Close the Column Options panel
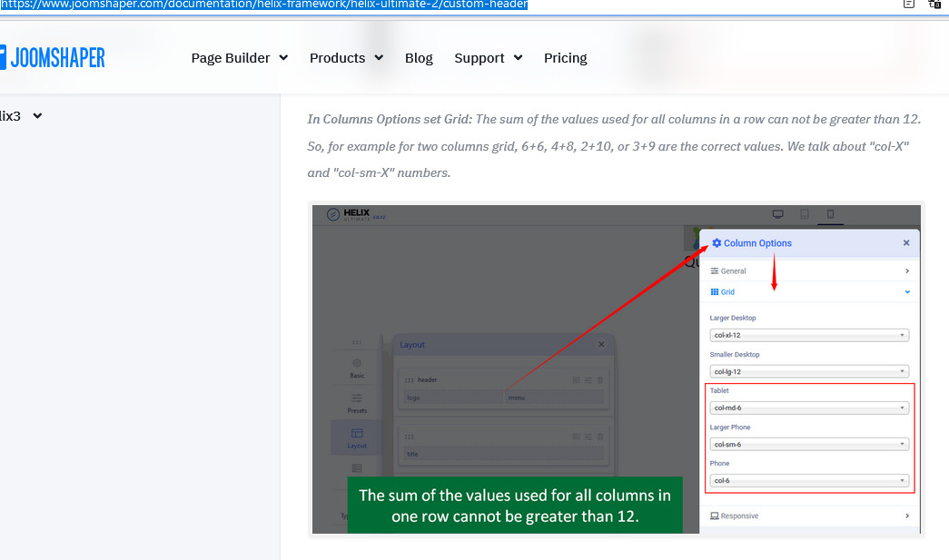Viewport: 949px width, 560px height. pyautogui.click(x=905, y=243)
